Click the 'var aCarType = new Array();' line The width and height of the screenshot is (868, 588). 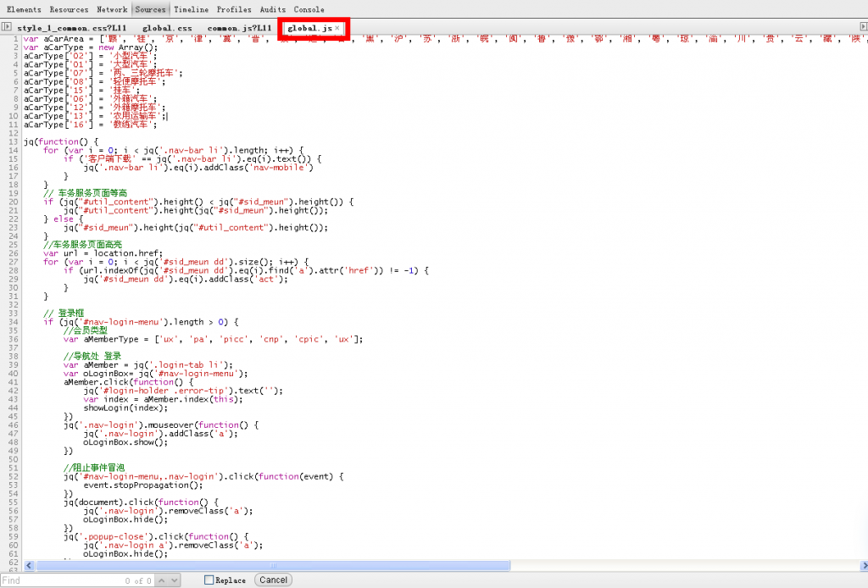pyautogui.click(x=90, y=47)
